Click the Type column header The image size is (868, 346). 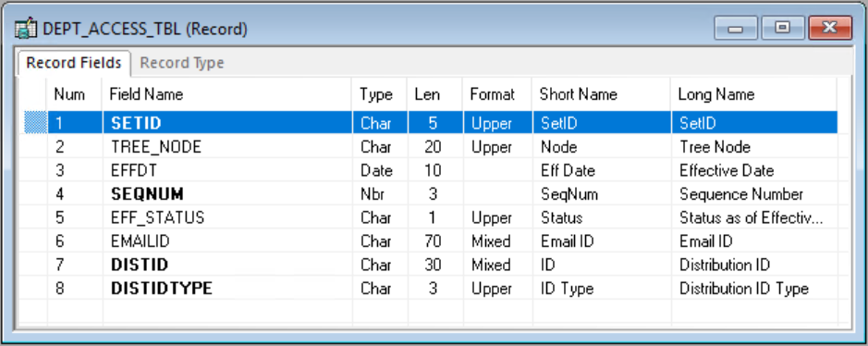click(x=380, y=94)
